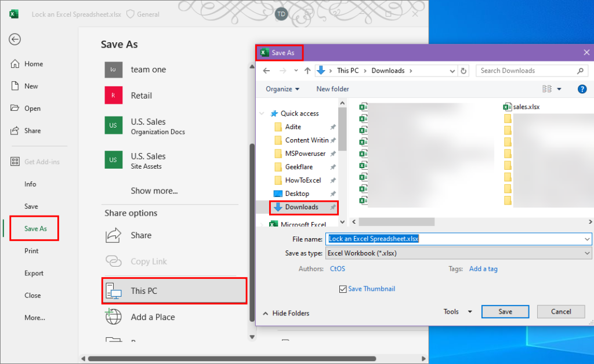Click Downloads in the address breadcrumb
Viewport: 594px width, 364px height.
pos(388,71)
